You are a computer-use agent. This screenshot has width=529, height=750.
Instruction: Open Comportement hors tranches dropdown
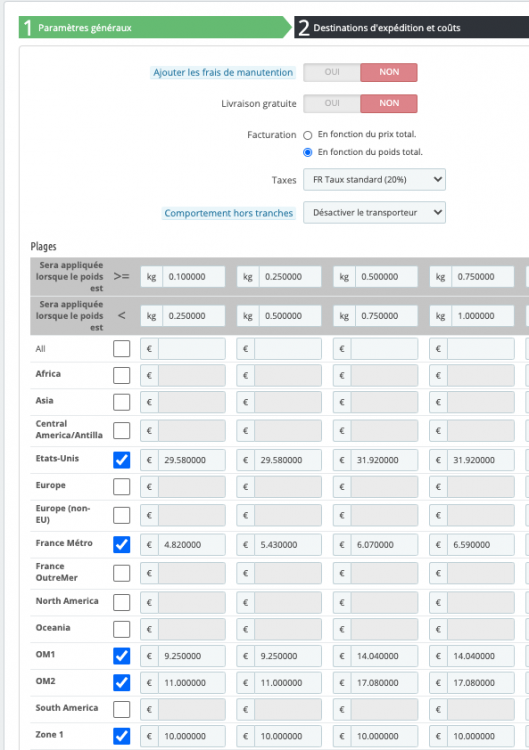pyautogui.click(x=375, y=212)
